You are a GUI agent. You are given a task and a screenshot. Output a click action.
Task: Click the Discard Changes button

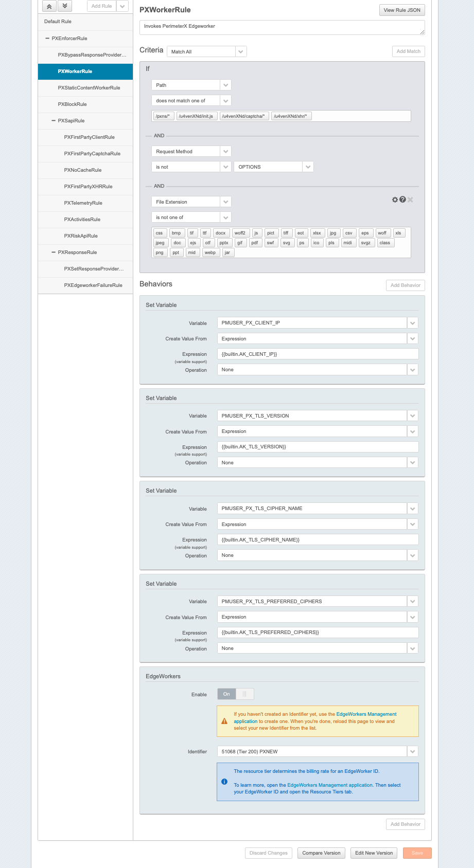(269, 853)
